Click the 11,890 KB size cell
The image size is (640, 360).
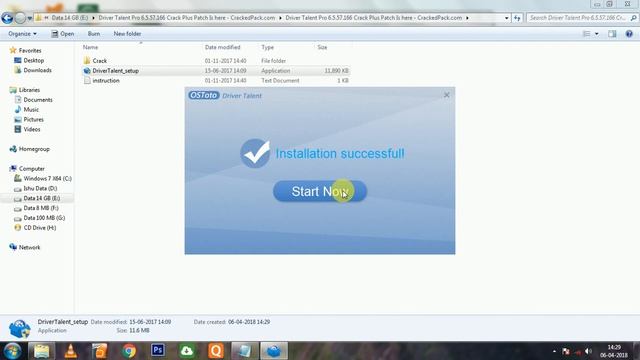pyautogui.click(x=336, y=71)
